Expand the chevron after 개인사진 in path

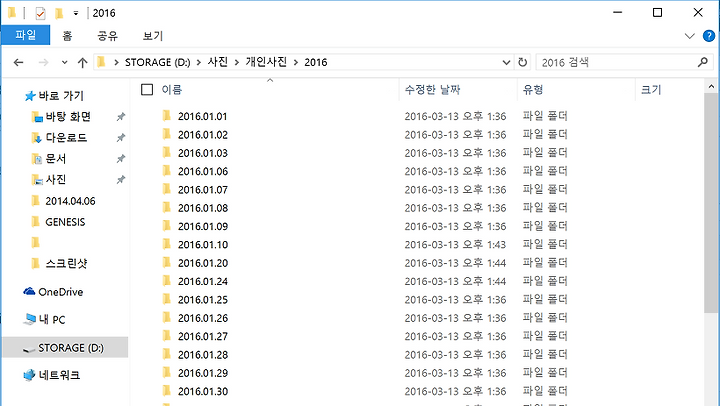tap(296, 62)
